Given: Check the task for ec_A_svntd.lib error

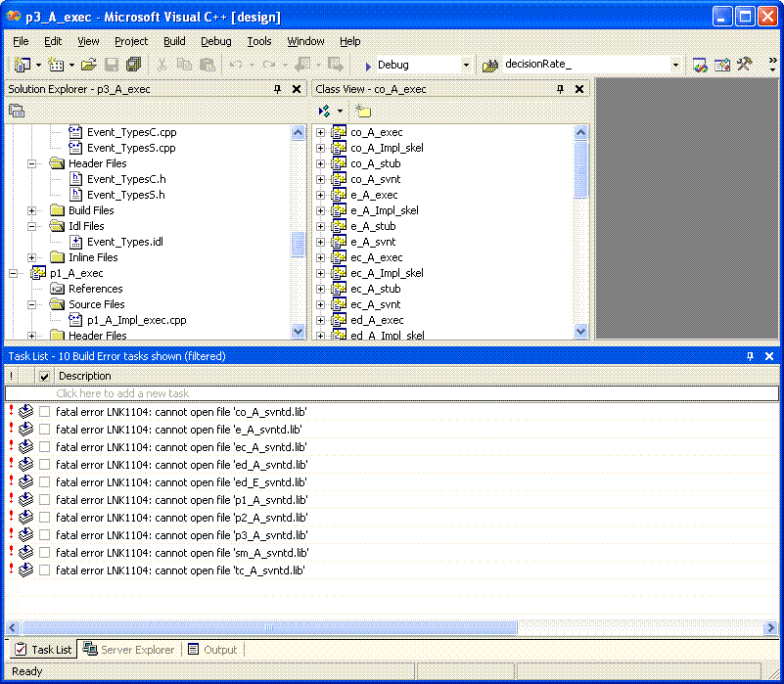Looking at the screenshot, I should tap(44, 446).
